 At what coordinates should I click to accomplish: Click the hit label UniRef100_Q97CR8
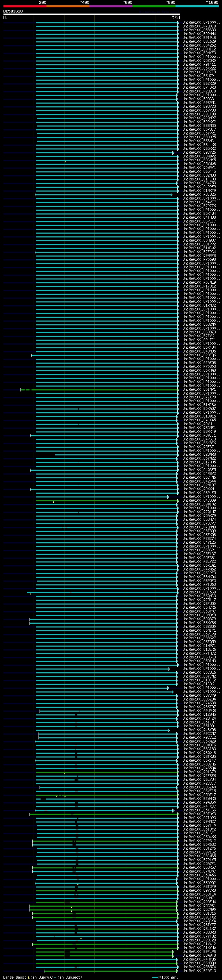[x=199, y=891]
